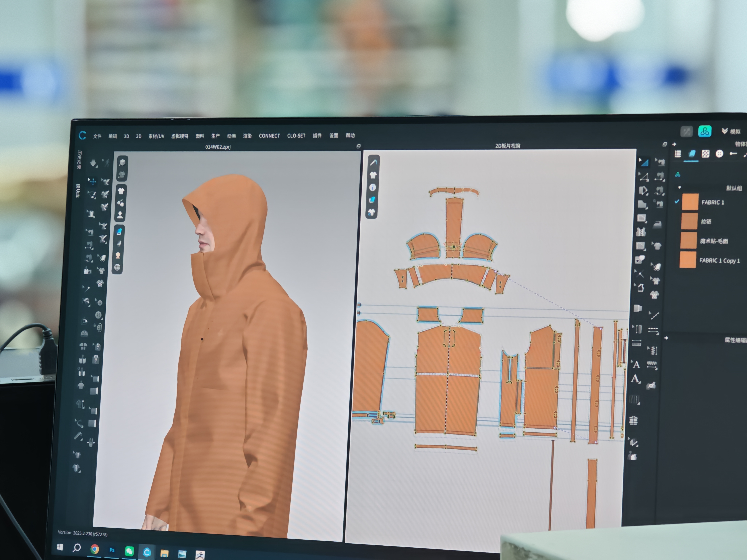Select the FABRIC 1 Copy 1 item

click(719, 261)
